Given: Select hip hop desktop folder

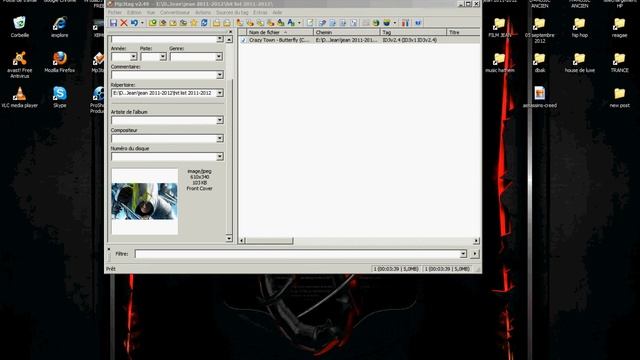Looking at the screenshot, I should click(x=580, y=28).
